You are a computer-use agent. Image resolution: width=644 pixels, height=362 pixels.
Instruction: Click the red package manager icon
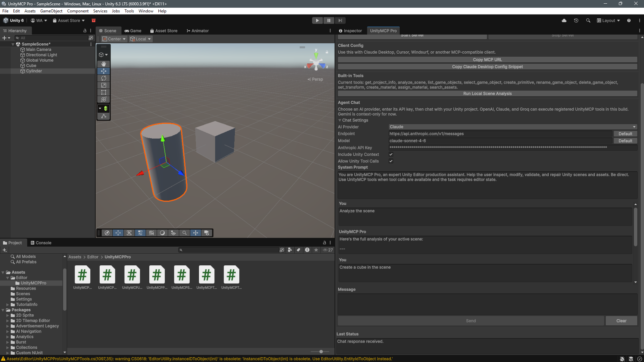click(x=94, y=20)
